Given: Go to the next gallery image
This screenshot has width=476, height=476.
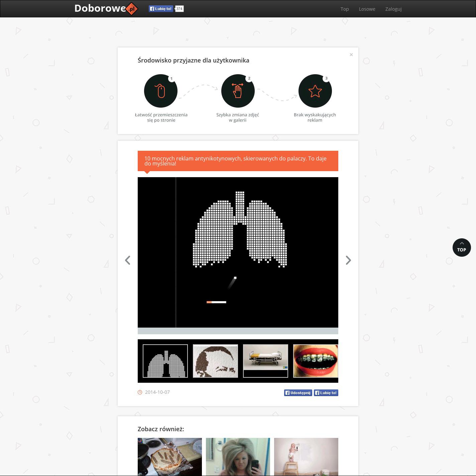Looking at the screenshot, I should (348, 260).
